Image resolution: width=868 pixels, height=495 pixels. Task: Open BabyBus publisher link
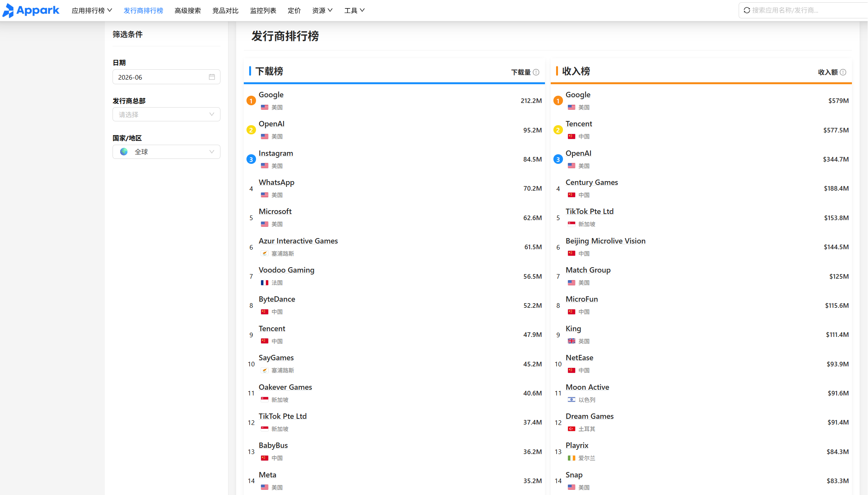273,445
